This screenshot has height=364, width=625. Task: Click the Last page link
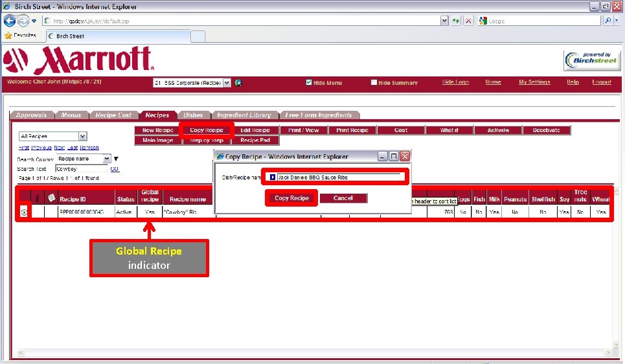72,148
